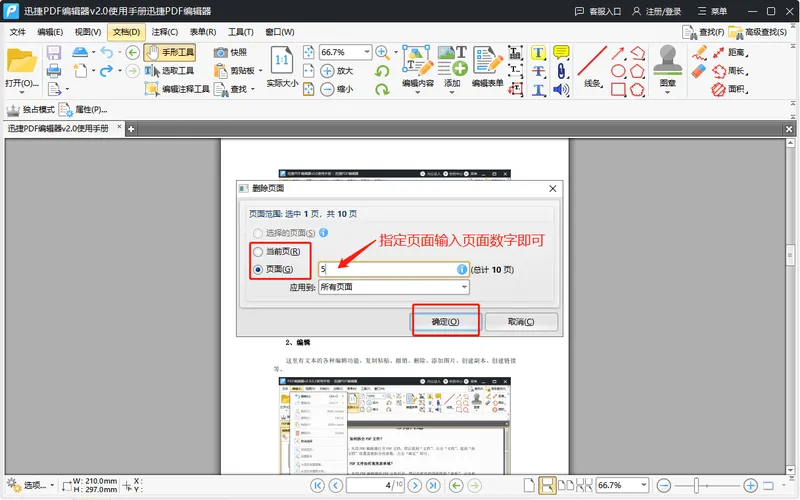Open Properties (属性(P)...) panel
This screenshot has height=500, width=800.
83,110
